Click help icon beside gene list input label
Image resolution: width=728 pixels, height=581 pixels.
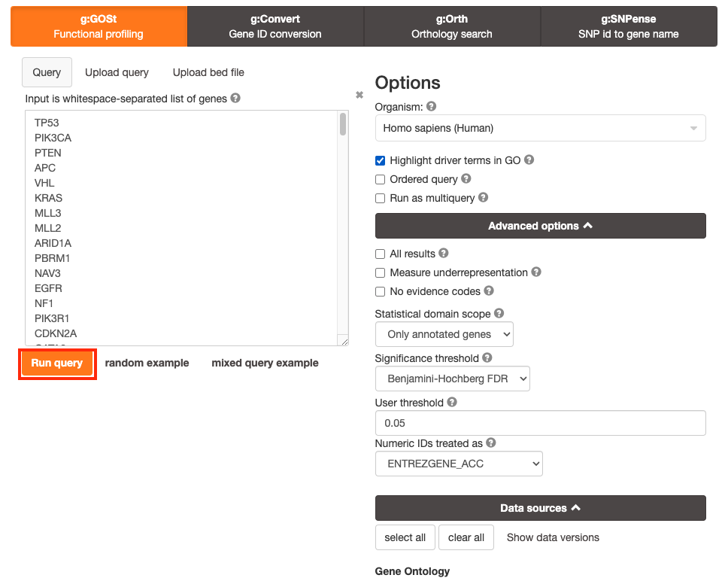click(235, 99)
